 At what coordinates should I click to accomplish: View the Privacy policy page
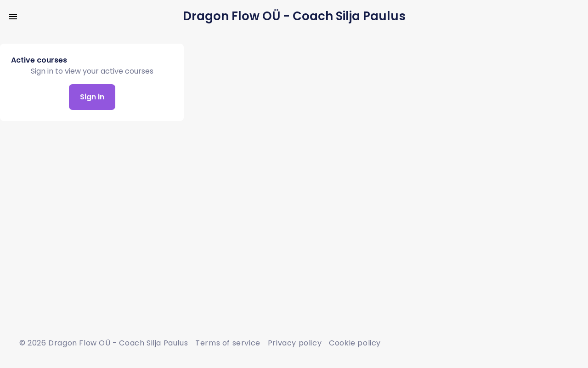coord(294,343)
